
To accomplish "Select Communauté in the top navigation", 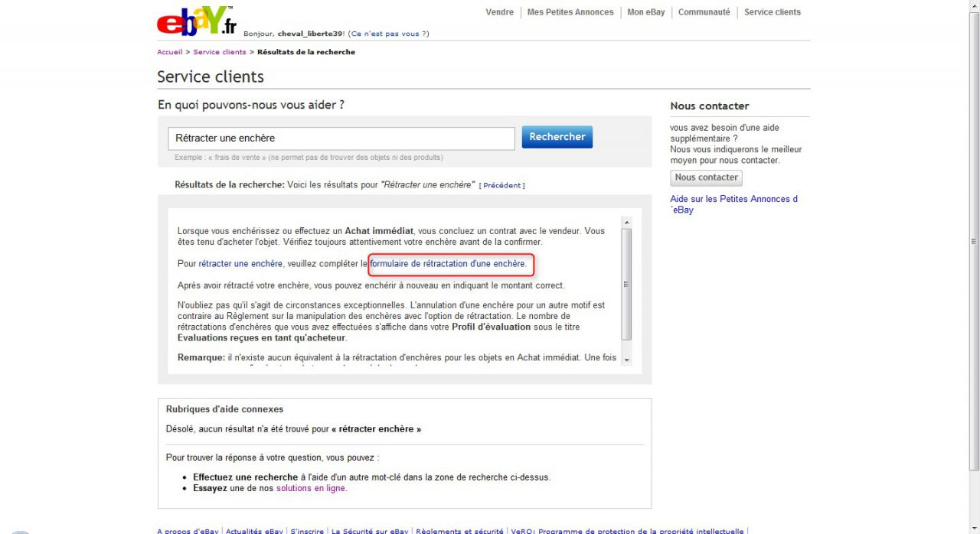I will pos(704,12).
